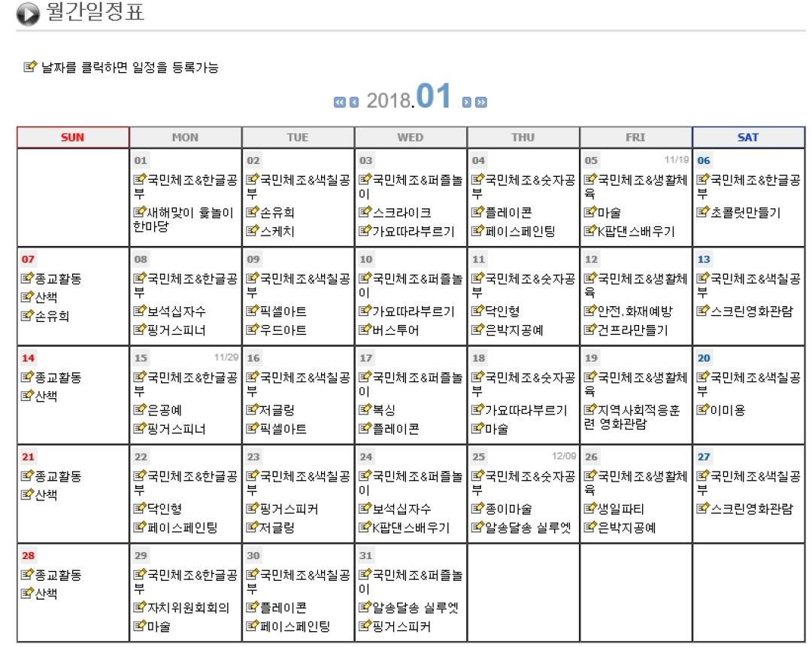Image resolution: width=812 pixels, height=647 pixels.
Task: Click edit icon beside 종이마술 on the 25th
Action: click(477, 509)
